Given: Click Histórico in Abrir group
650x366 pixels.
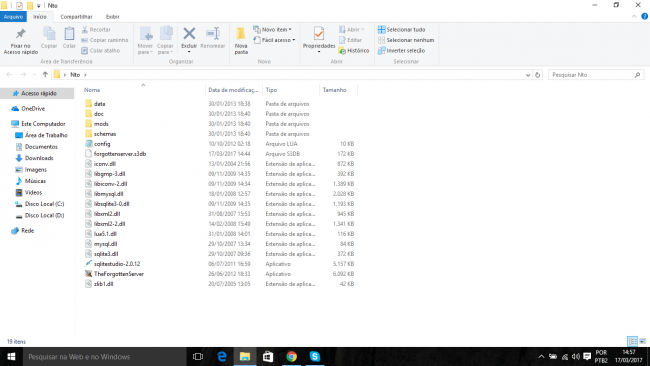Looking at the screenshot, I should [354, 51].
